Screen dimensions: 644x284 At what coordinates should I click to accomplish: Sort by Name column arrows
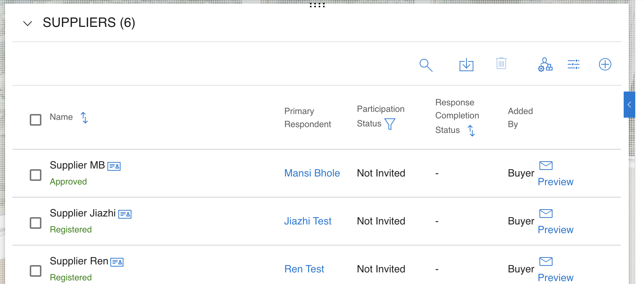pyautogui.click(x=84, y=118)
